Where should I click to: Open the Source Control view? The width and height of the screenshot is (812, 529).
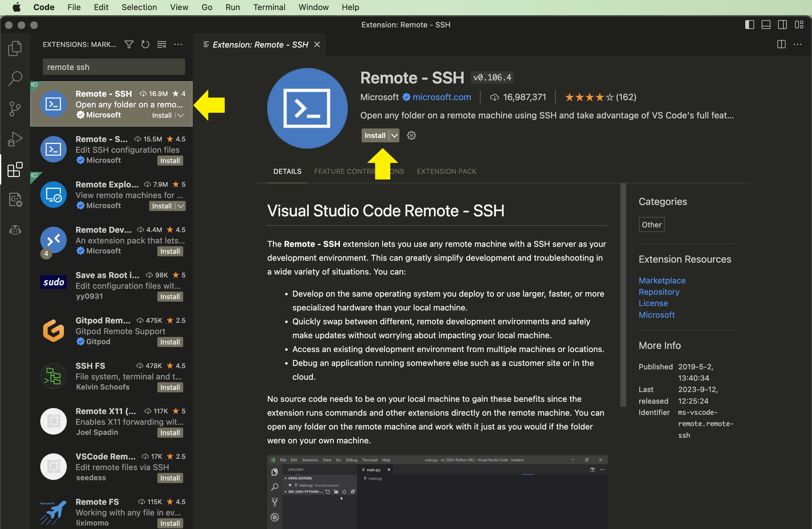pyautogui.click(x=15, y=109)
